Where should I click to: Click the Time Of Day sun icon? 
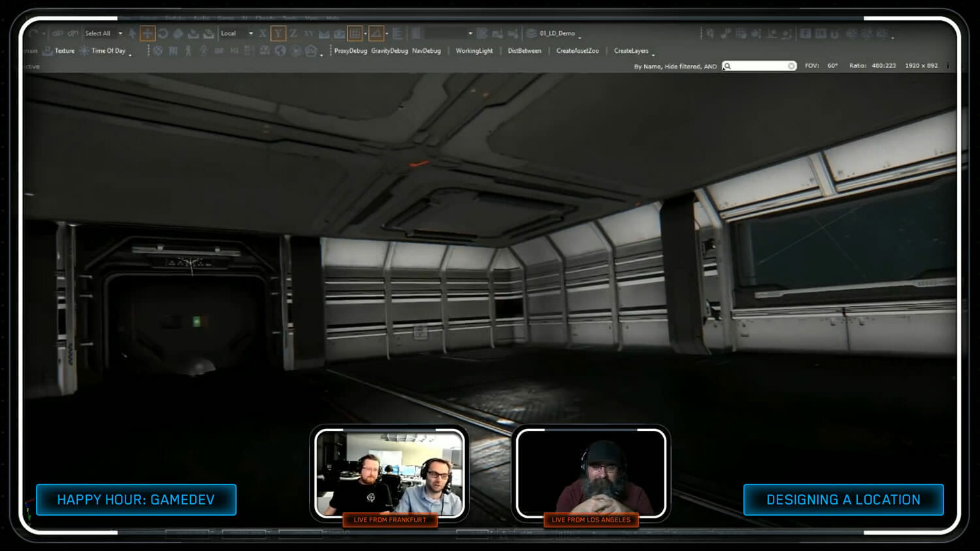click(84, 51)
